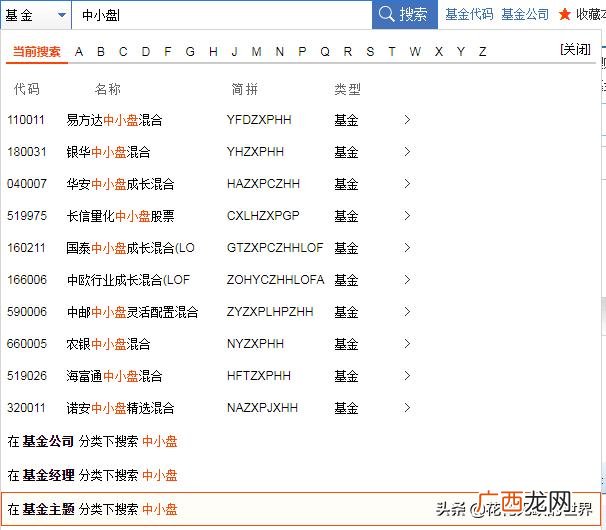Click fund code 519975
The width and height of the screenshot is (606, 530).
27,216
